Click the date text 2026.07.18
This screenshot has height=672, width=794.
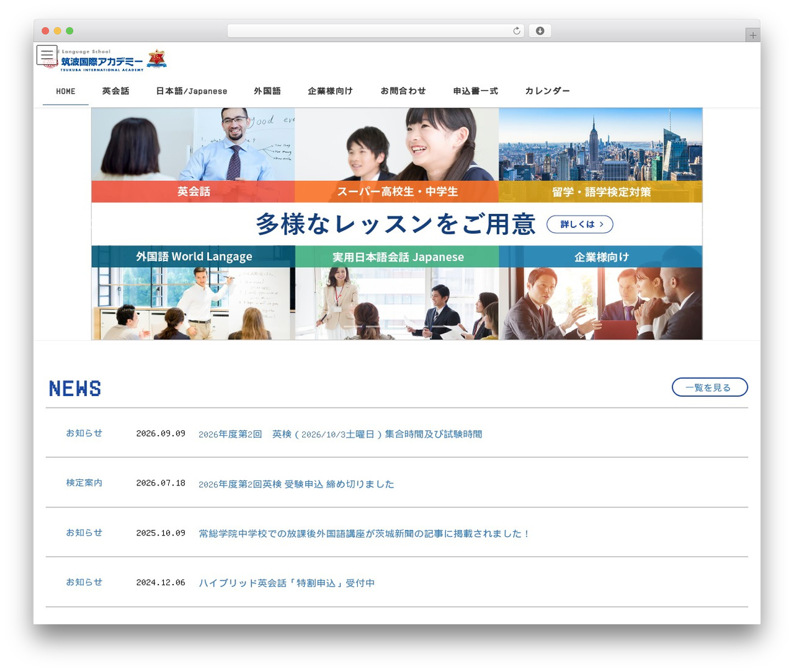pos(161,484)
